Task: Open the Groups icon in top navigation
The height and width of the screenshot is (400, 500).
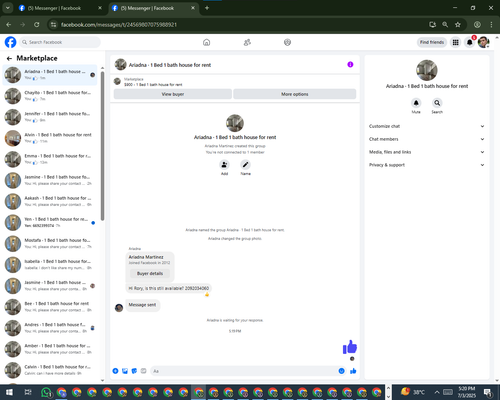Action: (x=287, y=42)
